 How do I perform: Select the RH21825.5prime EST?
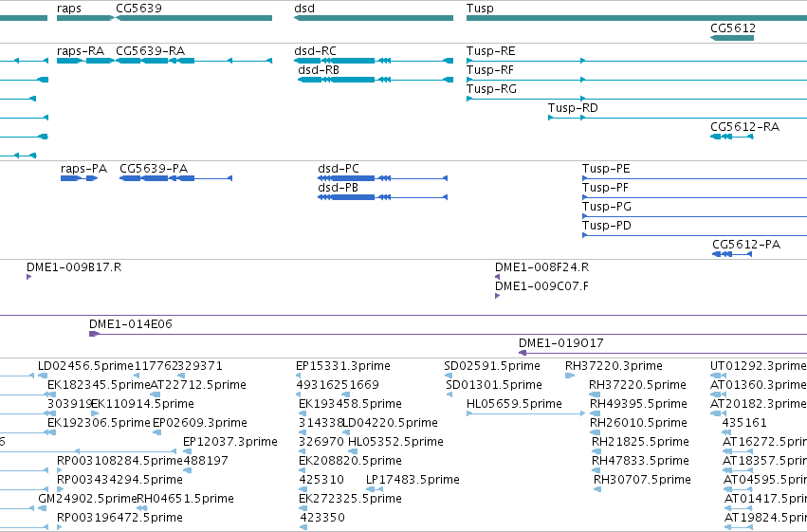coord(596,451)
